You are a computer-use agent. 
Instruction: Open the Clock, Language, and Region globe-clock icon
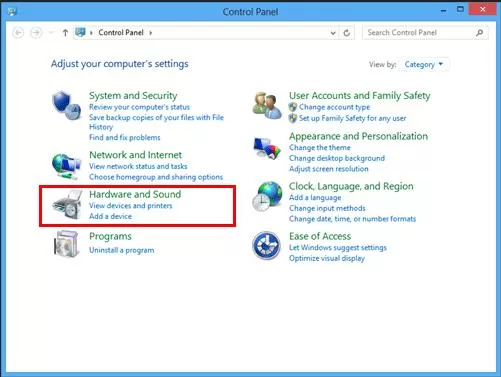(x=267, y=196)
